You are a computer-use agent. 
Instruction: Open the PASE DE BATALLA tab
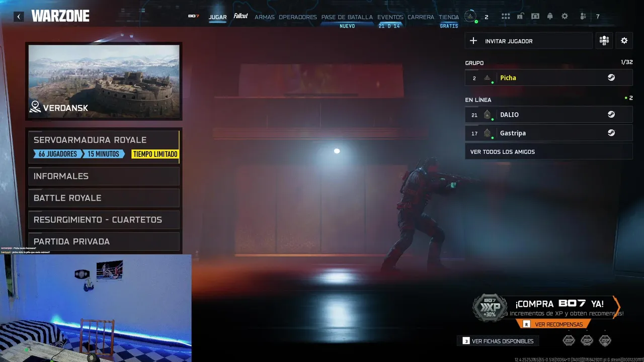click(347, 17)
